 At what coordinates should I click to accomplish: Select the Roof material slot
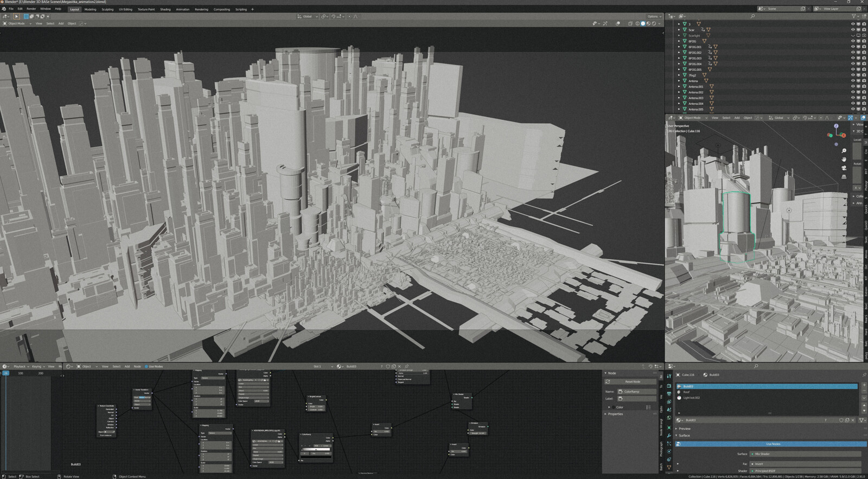pos(767,392)
